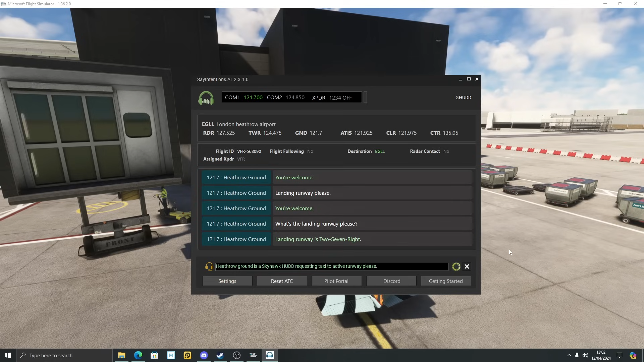Click the message text input field
The height and width of the screenshot is (362, 644).
tap(331, 266)
